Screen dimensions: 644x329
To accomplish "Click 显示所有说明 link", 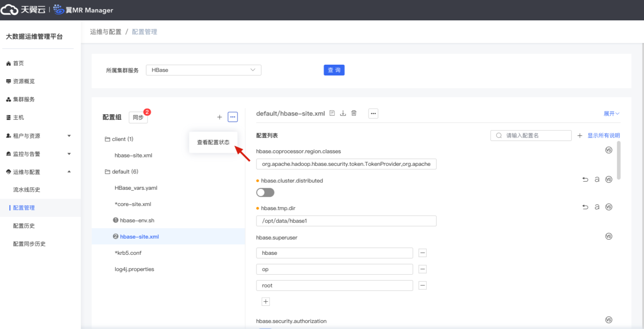I will click(x=604, y=135).
